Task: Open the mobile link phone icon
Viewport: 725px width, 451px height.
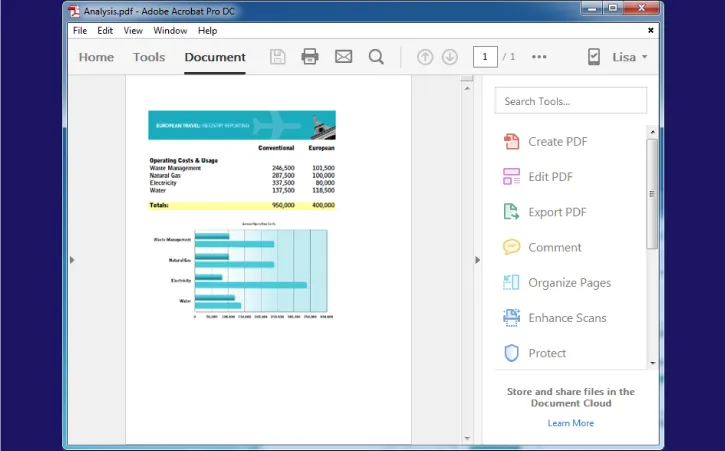Action: [594, 57]
